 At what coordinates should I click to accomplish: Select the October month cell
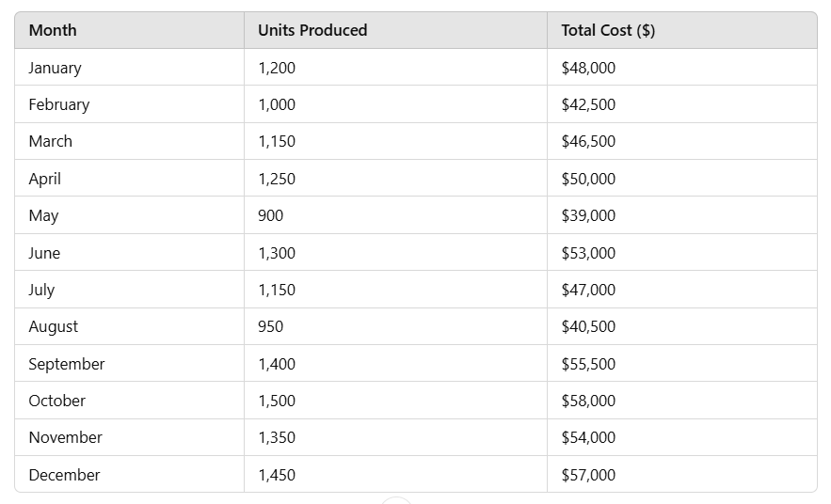56,401
